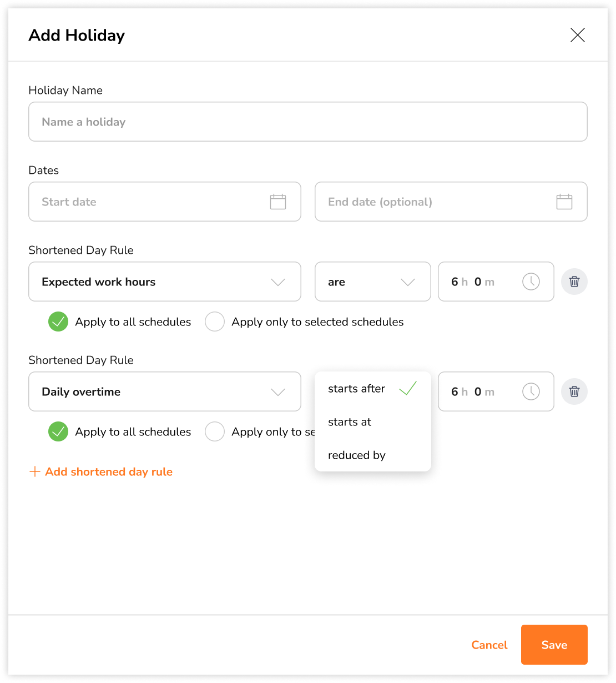
Task: Click the clock icon in the Daily overtime rule
Action: 531,391
